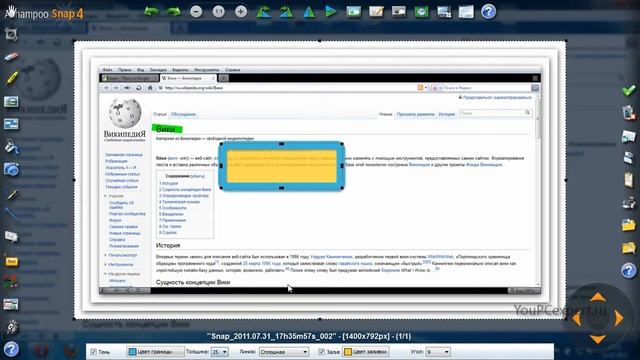
Task: Undo the last edit with green back arrow
Action: pos(151,11)
